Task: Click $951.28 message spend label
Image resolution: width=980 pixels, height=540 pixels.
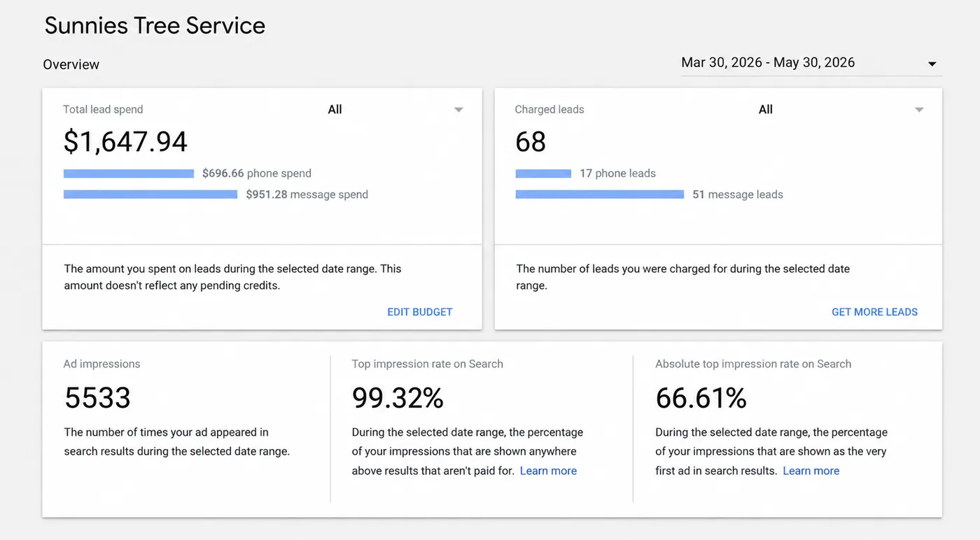Action: pyautogui.click(x=307, y=194)
